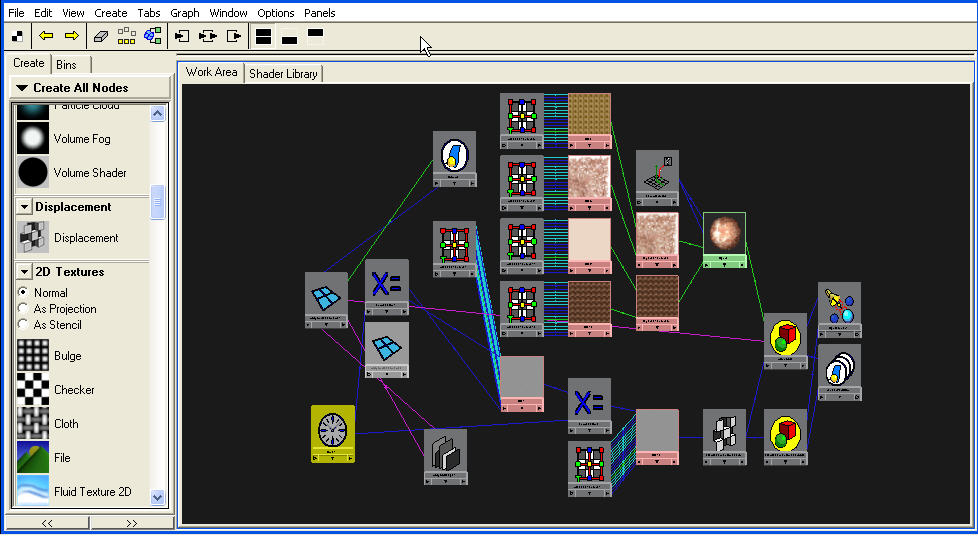Go to previous graph with left arrow
Screen dimensions: 978x536
(46, 36)
